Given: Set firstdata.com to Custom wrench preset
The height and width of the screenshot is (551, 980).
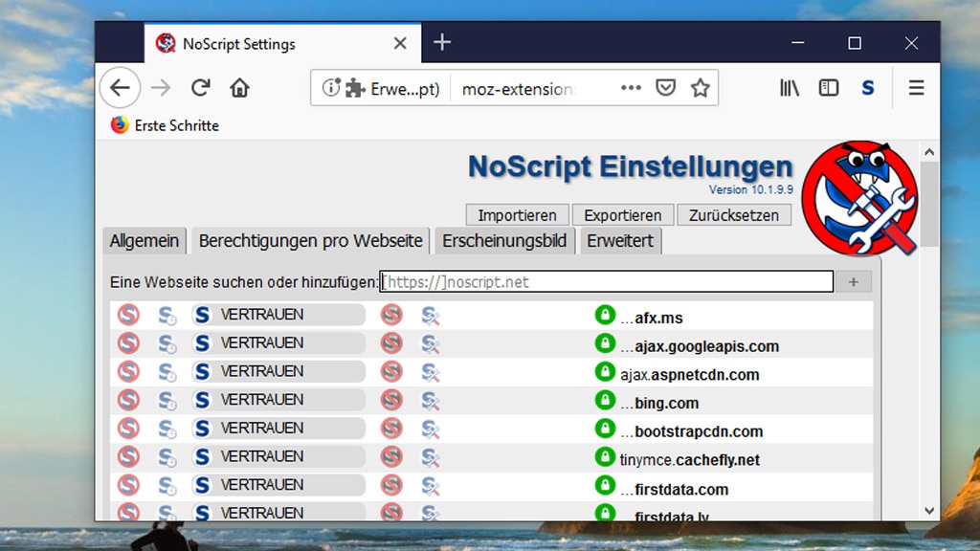Looking at the screenshot, I should 431,486.
